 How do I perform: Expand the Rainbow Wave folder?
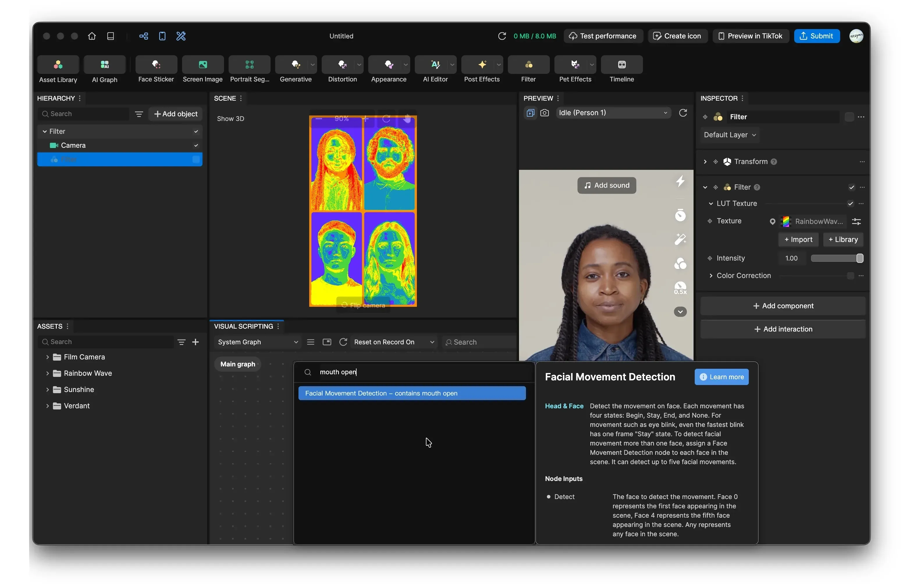pos(47,374)
